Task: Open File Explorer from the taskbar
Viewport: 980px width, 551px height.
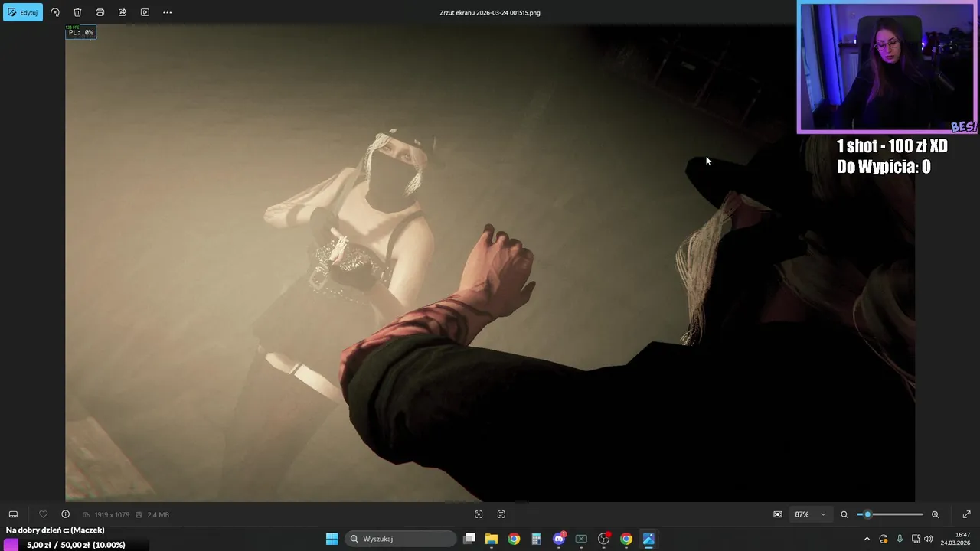Action: pyautogui.click(x=492, y=539)
